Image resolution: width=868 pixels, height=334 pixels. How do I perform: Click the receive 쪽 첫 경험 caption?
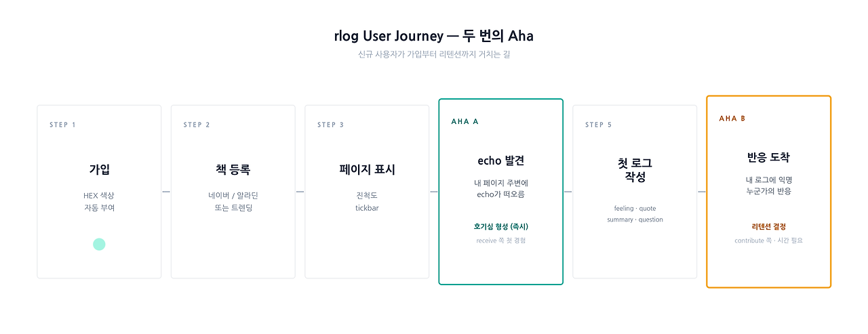pyautogui.click(x=501, y=241)
